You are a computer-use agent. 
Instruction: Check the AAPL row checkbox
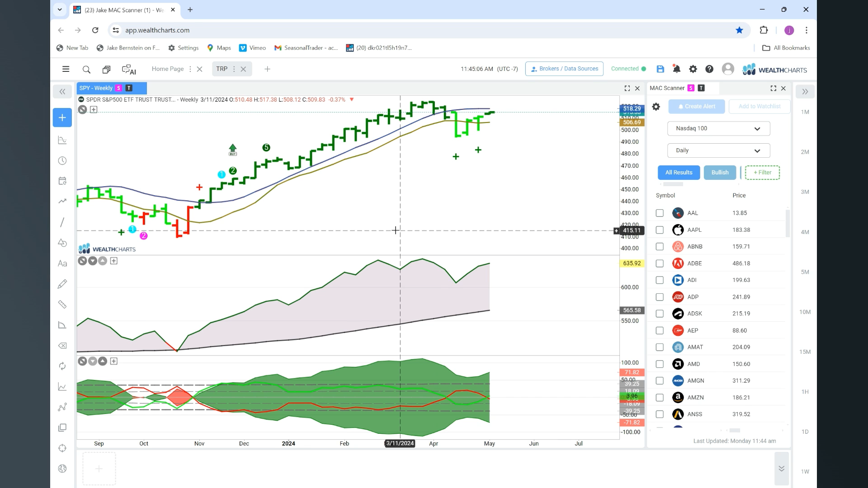click(660, 230)
